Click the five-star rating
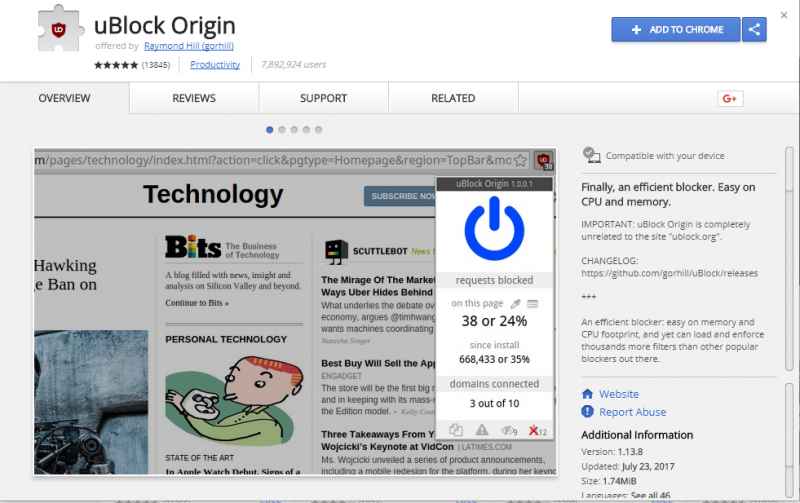The height and width of the screenshot is (503, 800). [116, 65]
